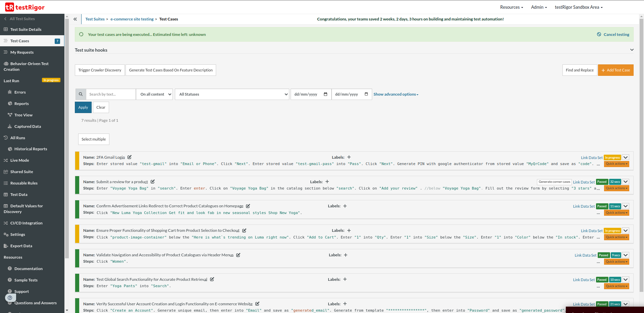Image resolution: width=644 pixels, height=313 pixels.
Task: Focus the Search by text field
Action: pyautogui.click(x=111, y=94)
